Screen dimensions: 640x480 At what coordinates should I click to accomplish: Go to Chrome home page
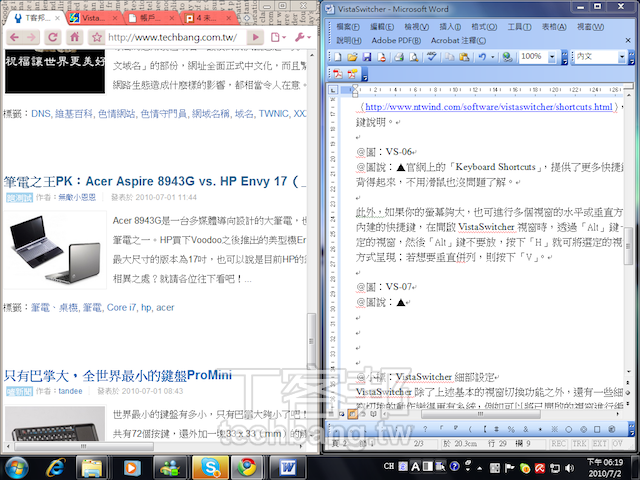point(73,37)
